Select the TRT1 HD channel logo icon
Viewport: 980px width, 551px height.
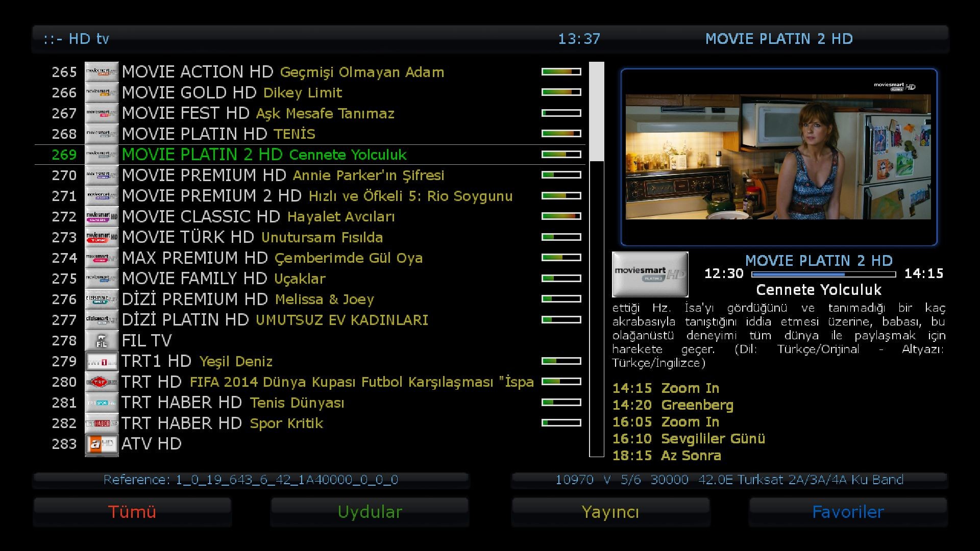click(102, 361)
